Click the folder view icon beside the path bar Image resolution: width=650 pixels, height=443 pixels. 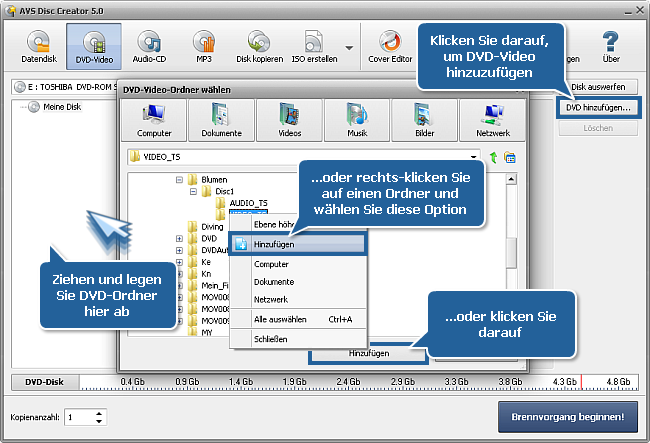coord(510,157)
